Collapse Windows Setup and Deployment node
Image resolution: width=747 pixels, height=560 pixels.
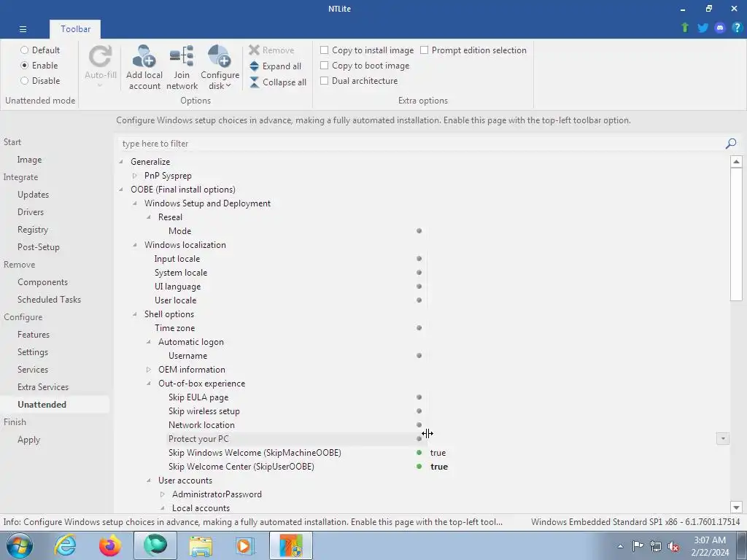point(135,203)
